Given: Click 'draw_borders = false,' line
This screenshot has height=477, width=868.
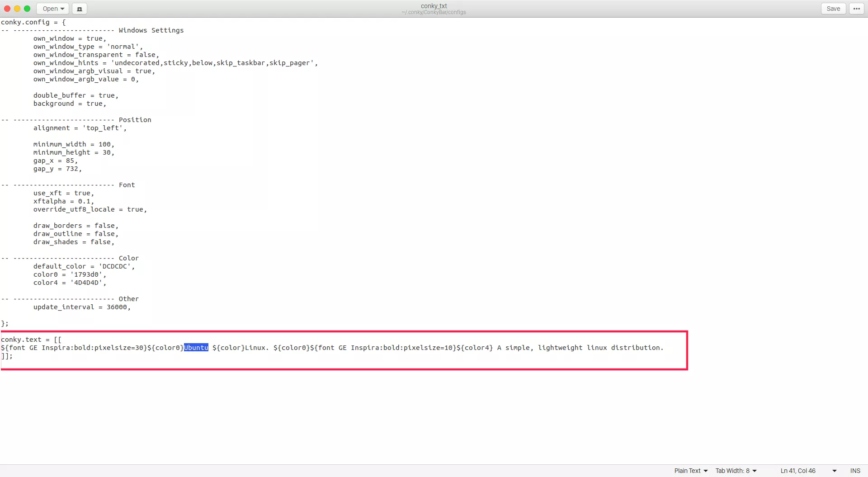Looking at the screenshot, I should point(76,226).
